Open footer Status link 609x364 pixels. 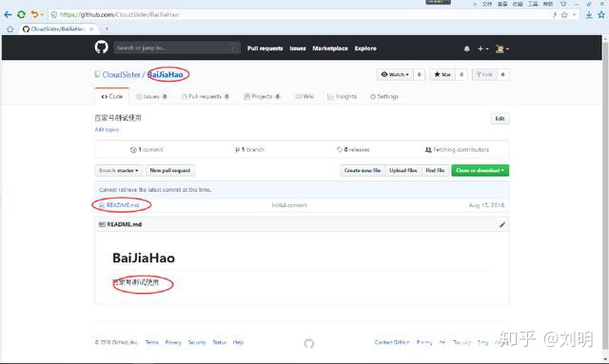pos(220,343)
